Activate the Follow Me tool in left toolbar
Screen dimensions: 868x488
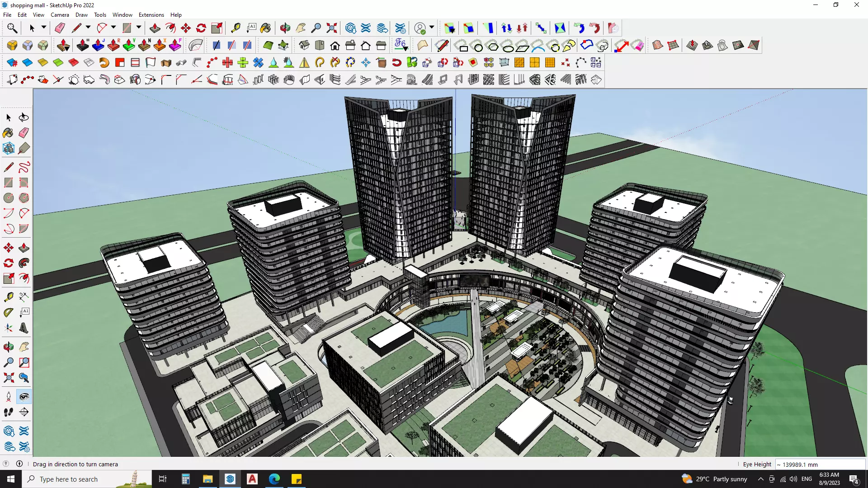point(24,263)
